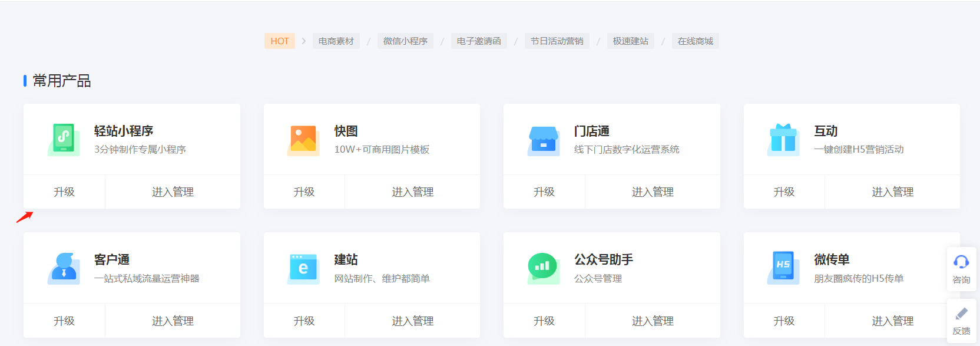This screenshot has height=346, width=980.
Task: Click 进入管理 under 互动
Action: pos(893,192)
